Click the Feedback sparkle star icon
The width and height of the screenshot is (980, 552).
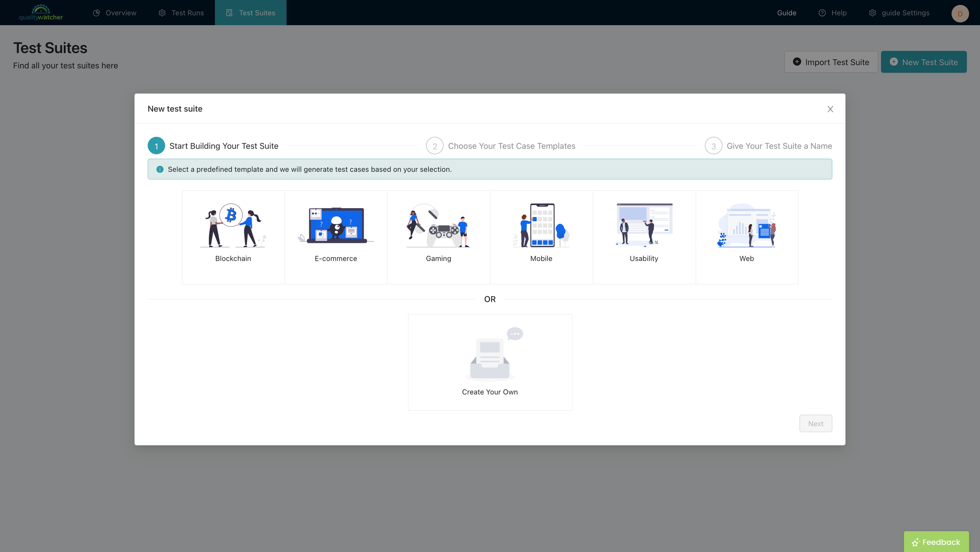coord(916,542)
